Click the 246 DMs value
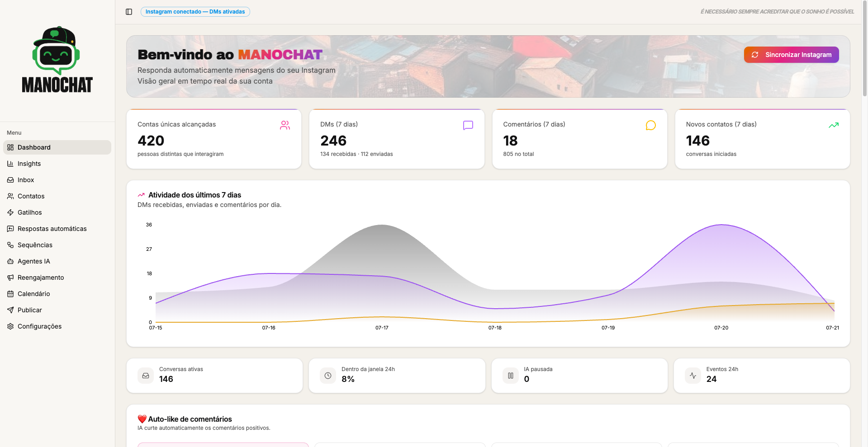Viewport: 868px width, 447px height. tap(333, 141)
